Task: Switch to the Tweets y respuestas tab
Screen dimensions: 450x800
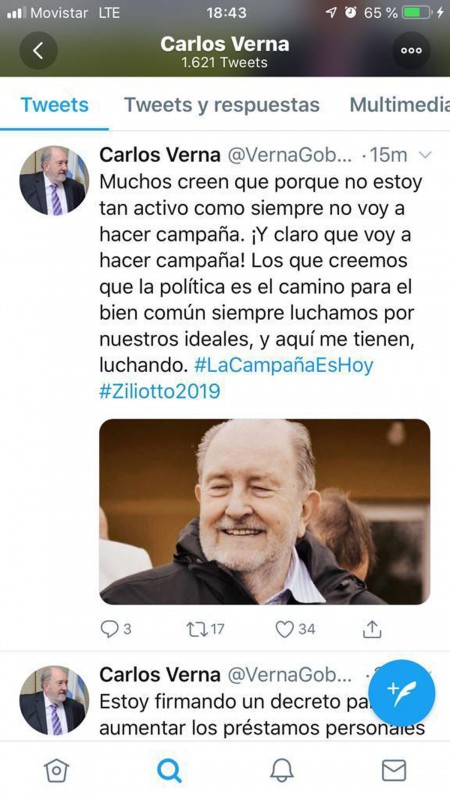Action: coord(222,105)
